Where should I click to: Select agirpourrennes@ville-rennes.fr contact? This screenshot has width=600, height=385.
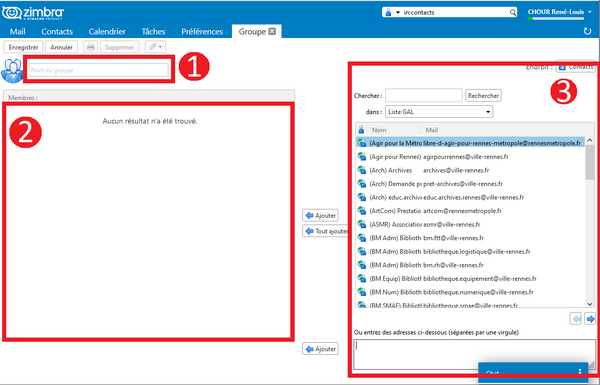tap(470, 157)
